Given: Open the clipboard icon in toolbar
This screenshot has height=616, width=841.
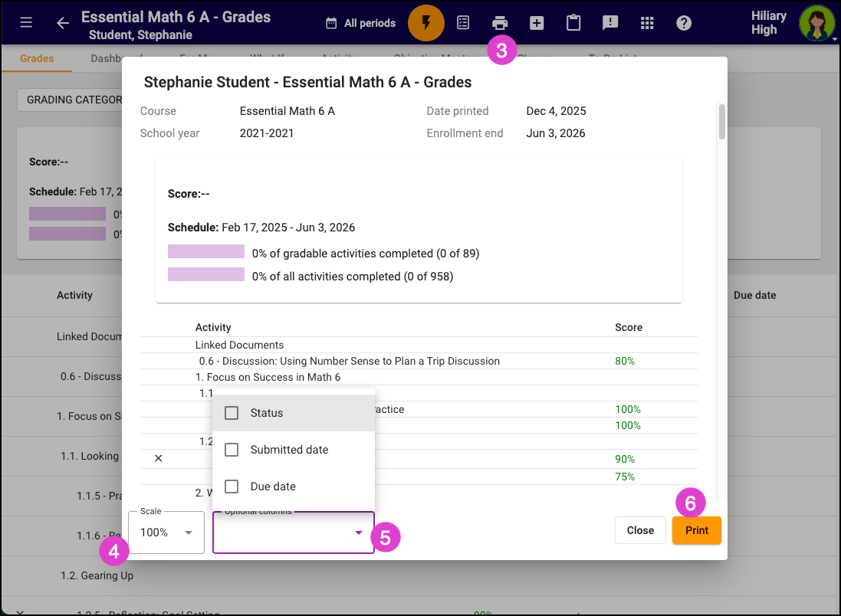Looking at the screenshot, I should (573, 22).
